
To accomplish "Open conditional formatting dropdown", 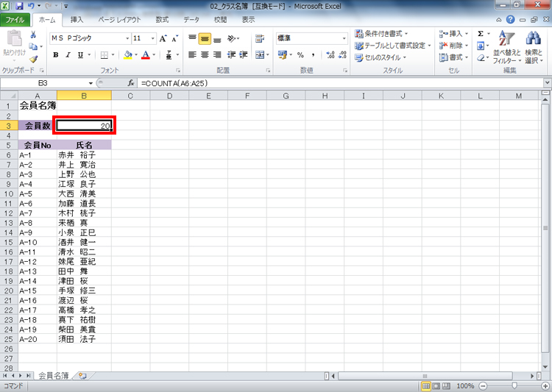I will (x=381, y=34).
